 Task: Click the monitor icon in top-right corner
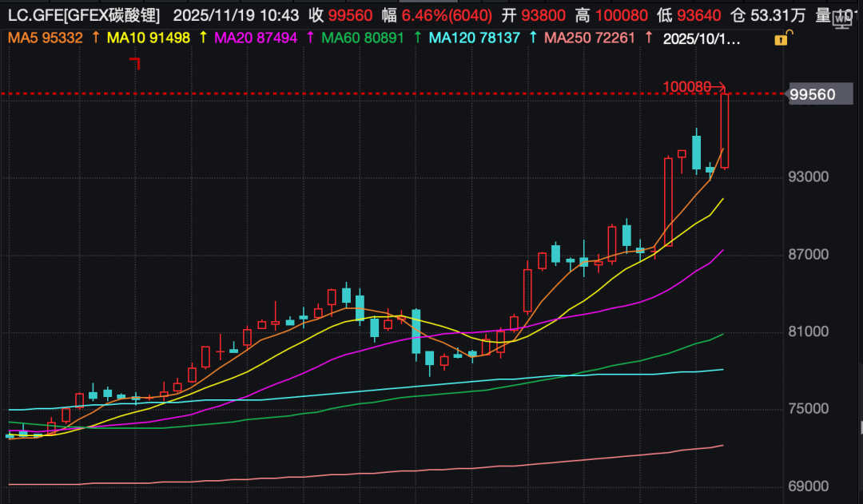[x=840, y=17]
